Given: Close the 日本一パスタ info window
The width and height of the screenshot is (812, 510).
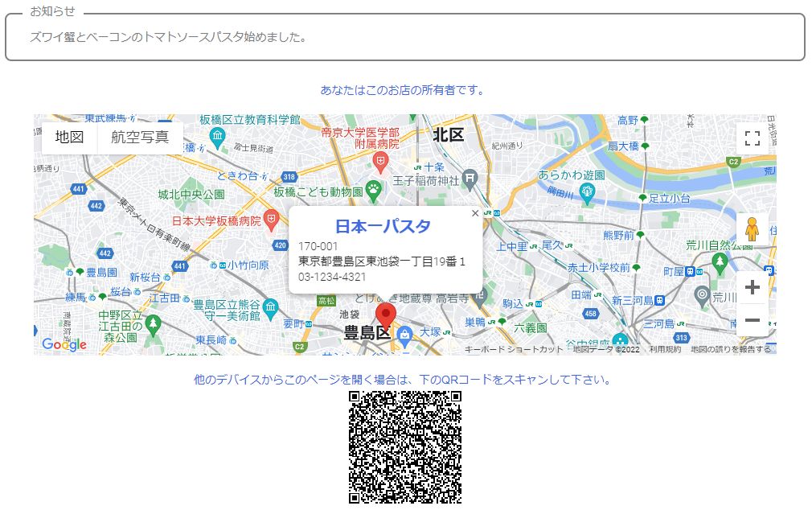Looking at the screenshot, I should click(475, 213).
